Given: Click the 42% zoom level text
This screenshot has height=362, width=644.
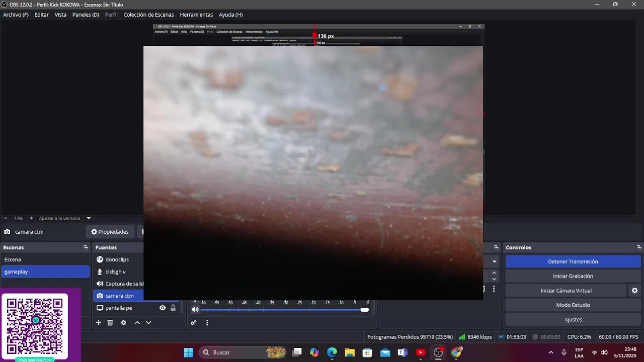Looking at the screenshot, I should pos(18,218).
